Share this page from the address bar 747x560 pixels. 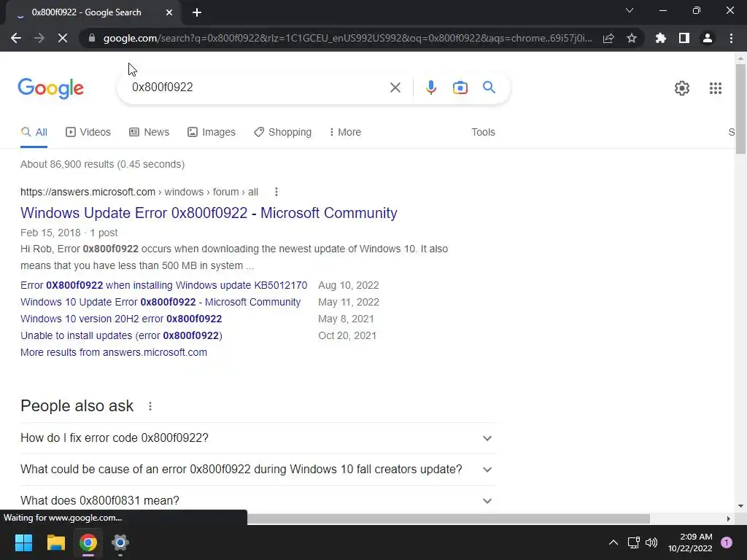pyautogui.click(x=608, y=38)
